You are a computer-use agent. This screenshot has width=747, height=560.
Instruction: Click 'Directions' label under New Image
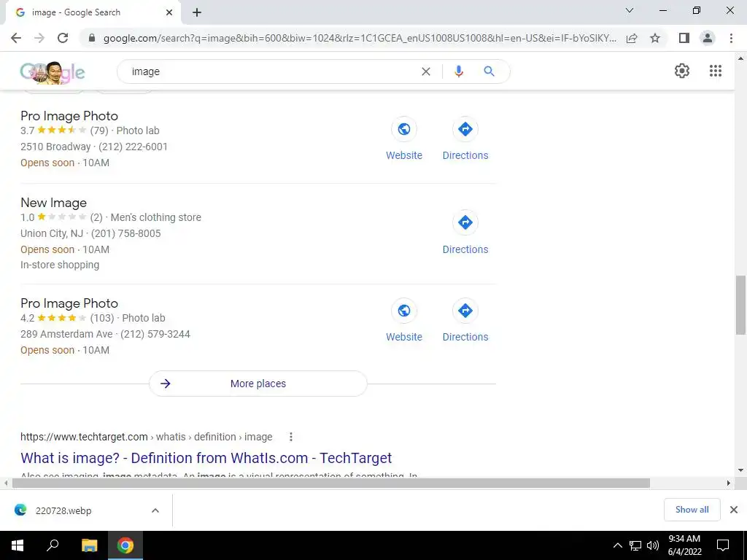point(465,249)
